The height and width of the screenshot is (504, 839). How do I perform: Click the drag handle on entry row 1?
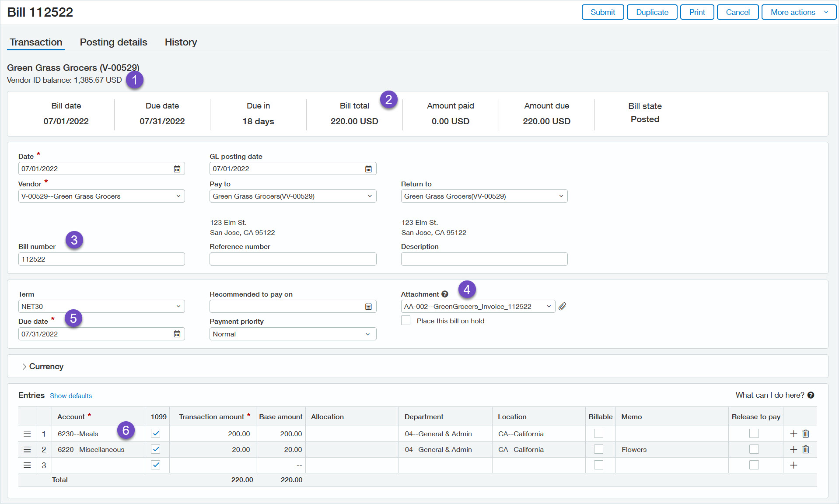(27, 434)
